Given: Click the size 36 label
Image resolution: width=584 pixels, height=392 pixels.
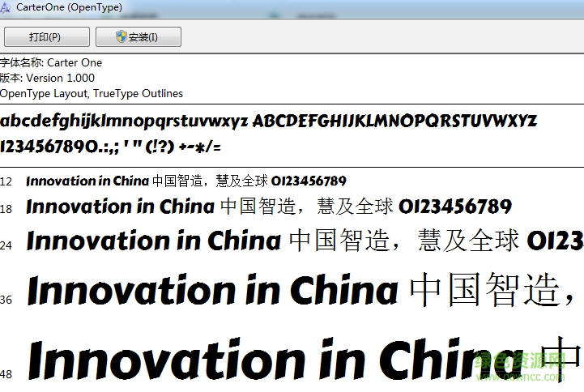Looking at the screenshot, I should click(x=6, y=300).
